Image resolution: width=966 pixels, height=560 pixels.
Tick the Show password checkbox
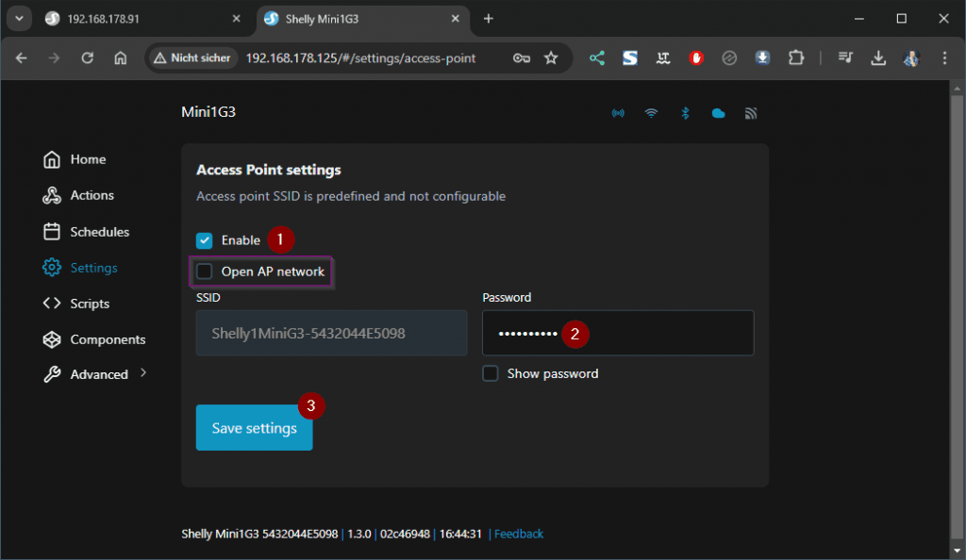(x=491, y=373)
